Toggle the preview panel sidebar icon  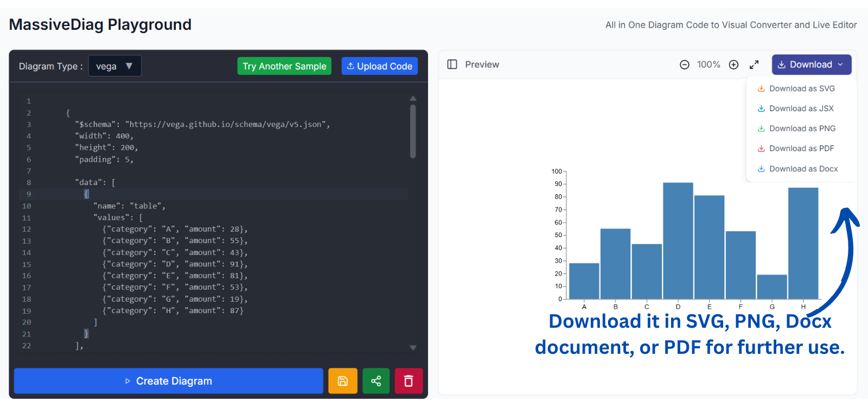coord(452,65)
